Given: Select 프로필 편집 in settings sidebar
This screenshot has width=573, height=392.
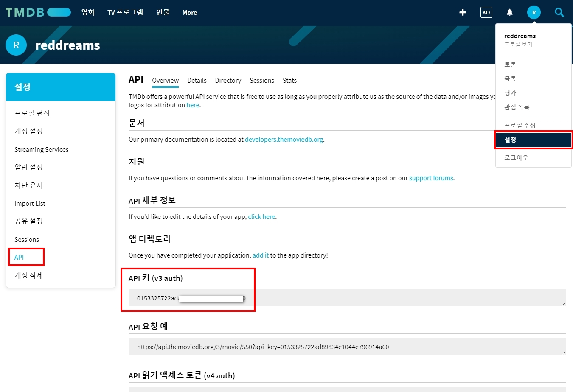Looking at the screenshot, I should 32,113.
